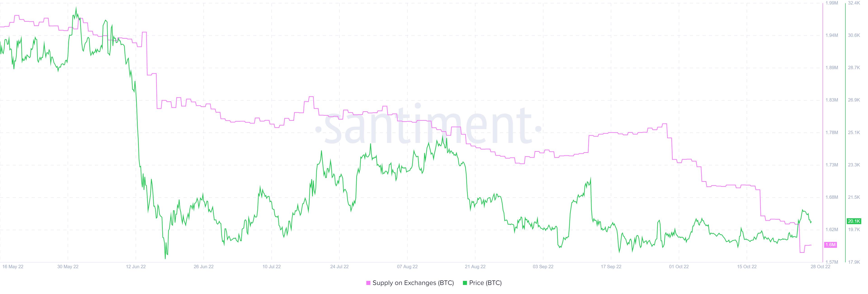The image size is (868, 294).
Task: Click the 17.9K price axis label
Action: (x=854, y=262)
